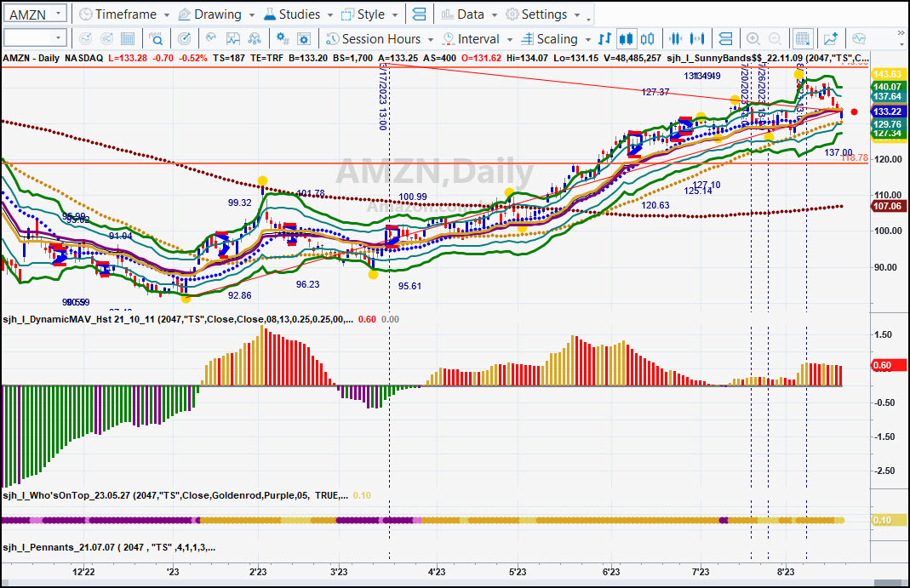Click the decrease bar spacing icon
The width and height of the screenshot is (910, 588).
[x=676, y=39]
